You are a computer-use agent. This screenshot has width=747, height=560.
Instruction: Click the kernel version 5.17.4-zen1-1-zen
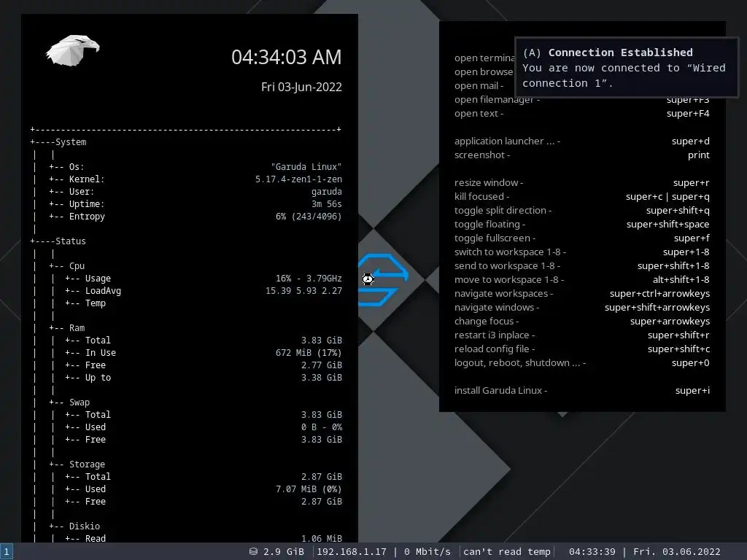[x=298, y=179]
